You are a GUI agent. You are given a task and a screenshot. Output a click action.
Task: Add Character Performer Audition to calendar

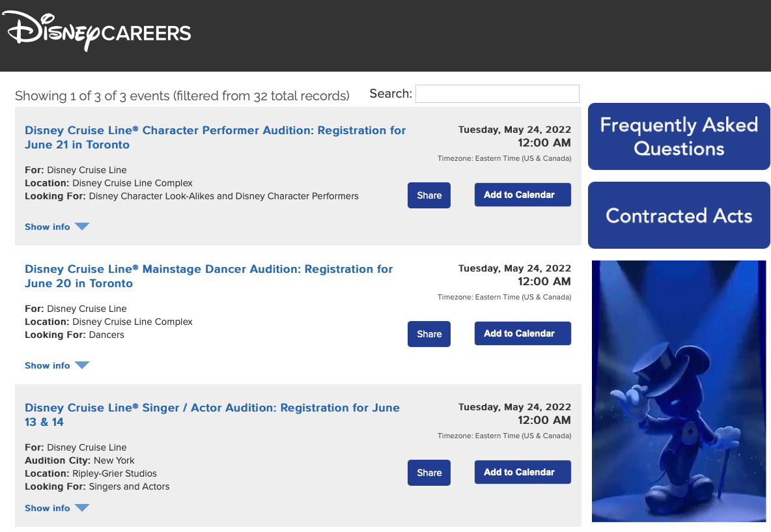click(x=523, y=195)
